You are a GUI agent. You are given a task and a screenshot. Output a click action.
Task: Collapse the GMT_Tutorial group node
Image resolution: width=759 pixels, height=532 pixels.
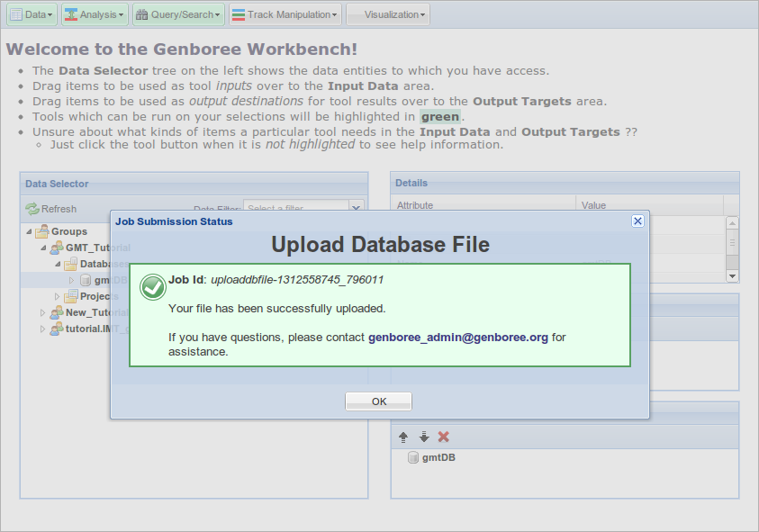click(x=43, y=248)
